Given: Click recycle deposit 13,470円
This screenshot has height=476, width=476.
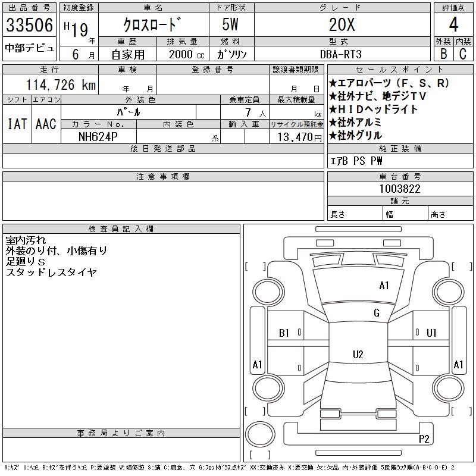Looking at the screenshot, I should click(300, 137).
